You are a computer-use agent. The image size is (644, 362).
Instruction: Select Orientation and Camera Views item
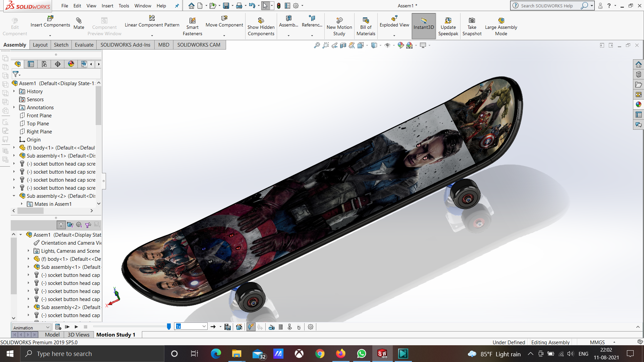pyautogui.click(x=67, y=243)
